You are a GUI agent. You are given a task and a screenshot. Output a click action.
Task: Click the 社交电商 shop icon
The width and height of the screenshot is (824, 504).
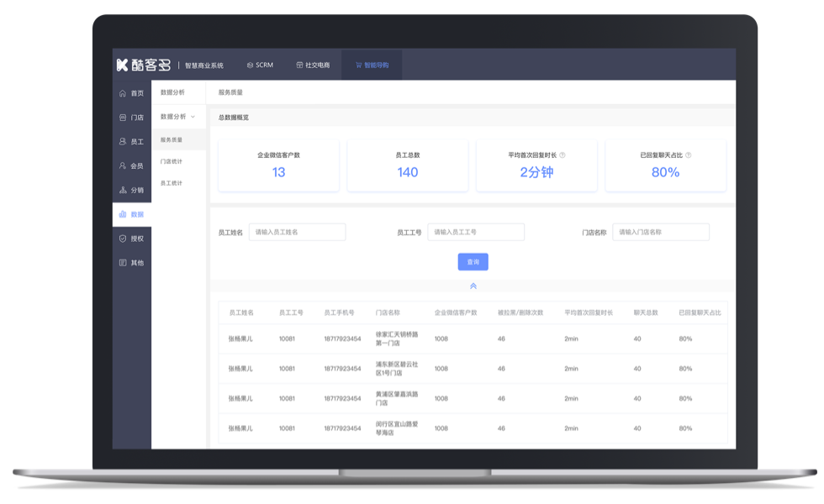[299, 66]
